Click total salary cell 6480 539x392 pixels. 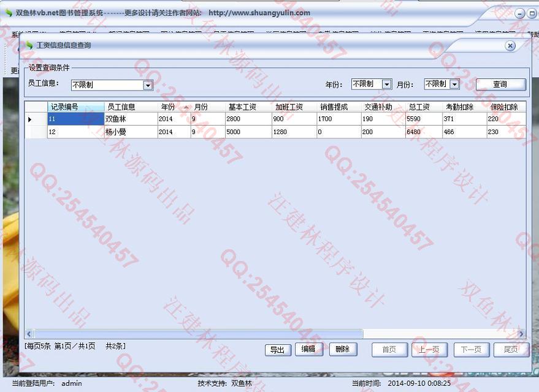pos(424,132)
